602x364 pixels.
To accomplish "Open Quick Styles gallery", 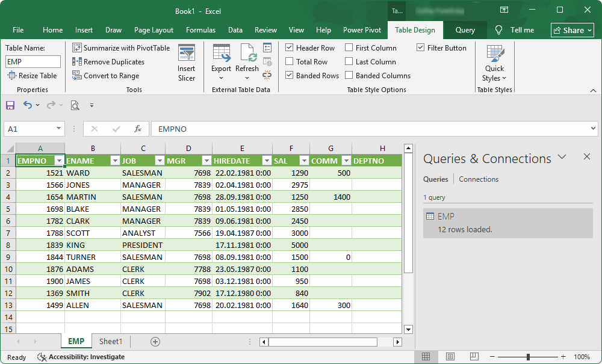I will coord(494,63).
